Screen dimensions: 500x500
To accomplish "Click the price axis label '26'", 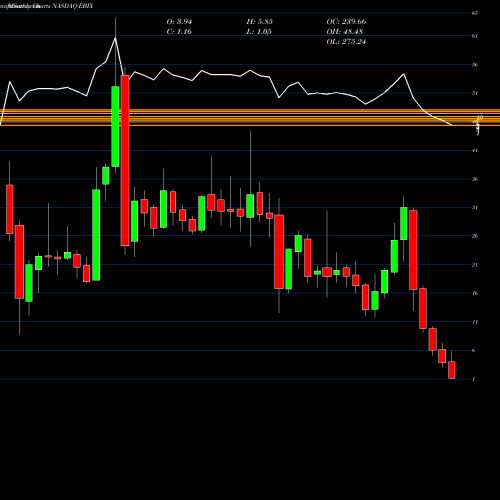I will 475,236.
